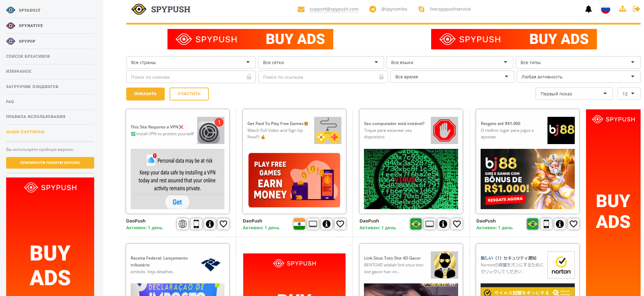Open the notifications bell icon

(588, 9)
